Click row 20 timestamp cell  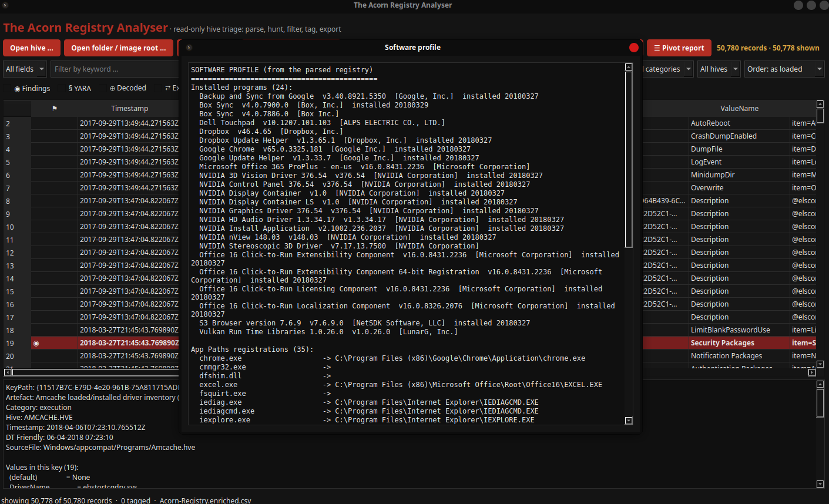point(129,356)
